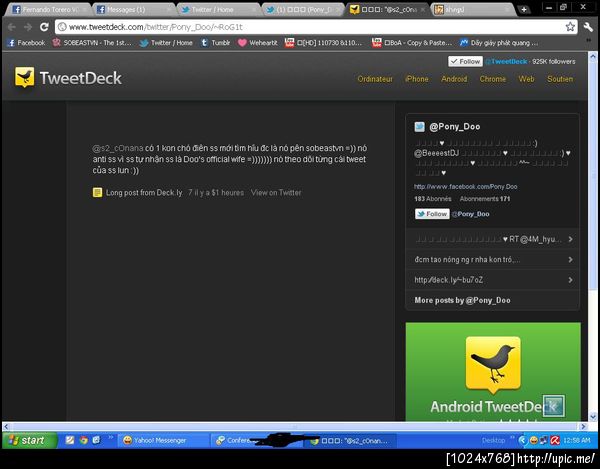The width and height of the screenshot is (600, 469).
Task: Select Web in TweetDeck navigation
Action: point(527,79)
